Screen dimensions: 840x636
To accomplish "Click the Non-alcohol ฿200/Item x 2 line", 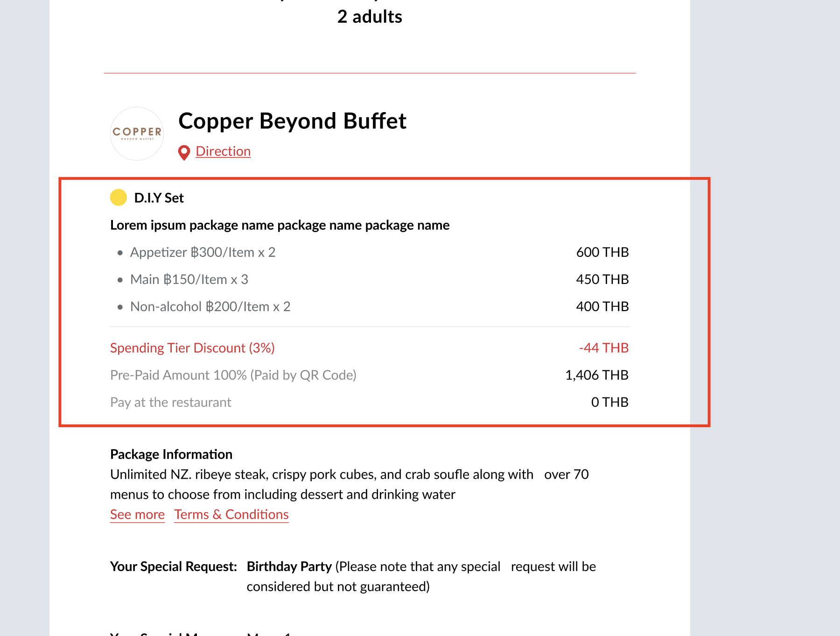I will click(210, 306).
